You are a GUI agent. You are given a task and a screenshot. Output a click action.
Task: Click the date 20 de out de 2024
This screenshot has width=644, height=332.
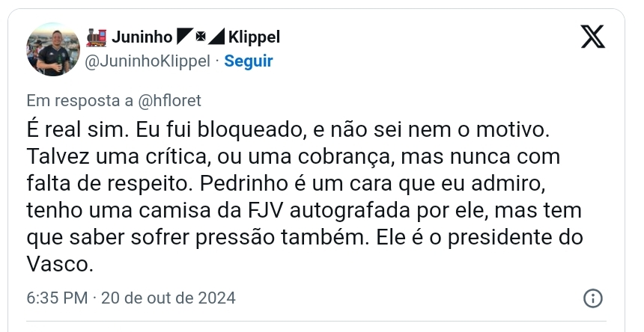coord(168,298)
